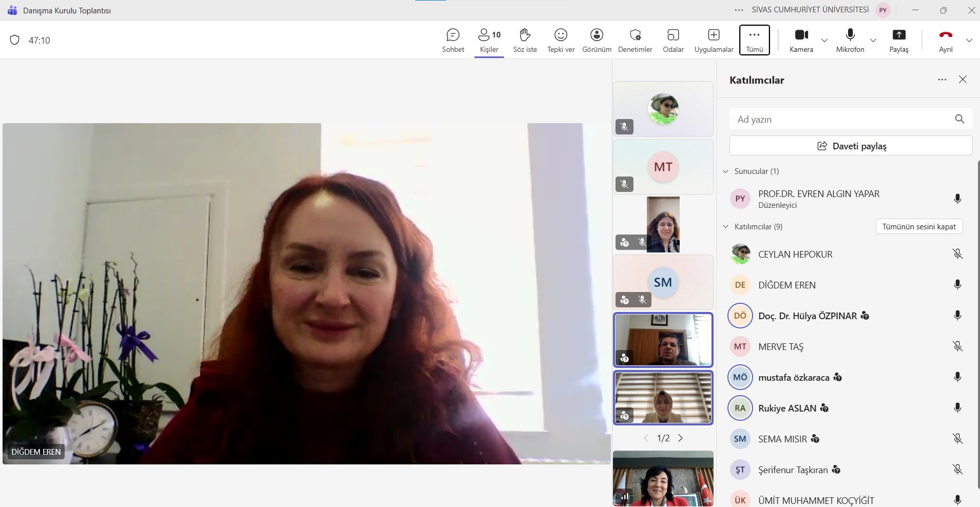Select the Kişiler tab
Viewport: 980px width, 507px height.
tap(489, 40)
